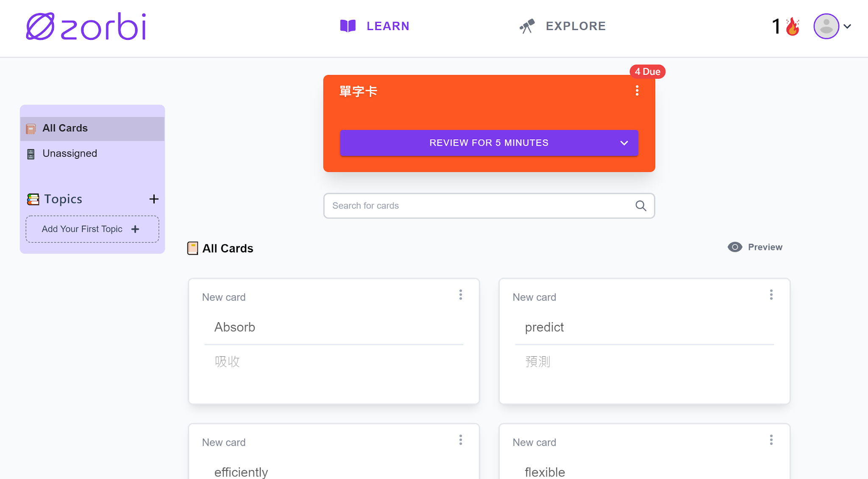Toggle Preview mode with the eye icon
This screenshot has width=868, height=479.
click(x=734, y=247)
